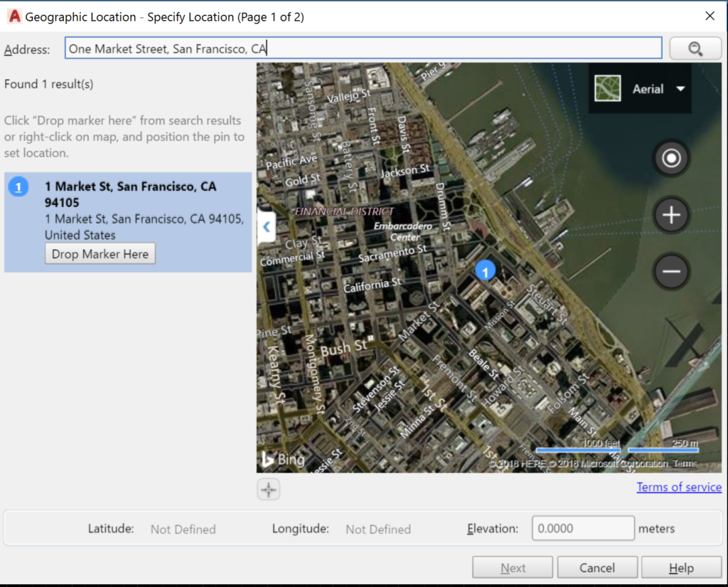Zoom in using the plus icon
The width and height of the screenshot is (728, 587).
pos(670,215)
